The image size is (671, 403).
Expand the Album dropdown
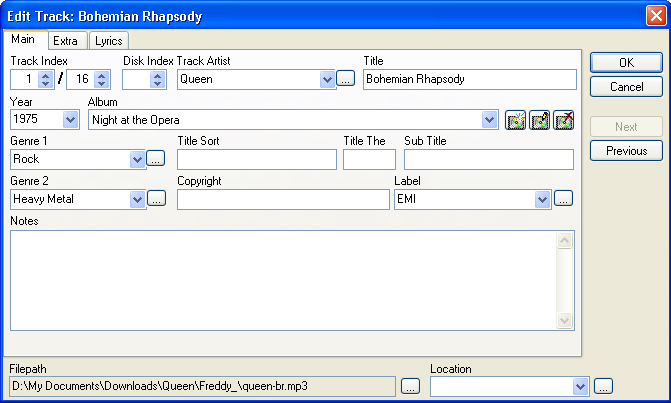[489, 120]
